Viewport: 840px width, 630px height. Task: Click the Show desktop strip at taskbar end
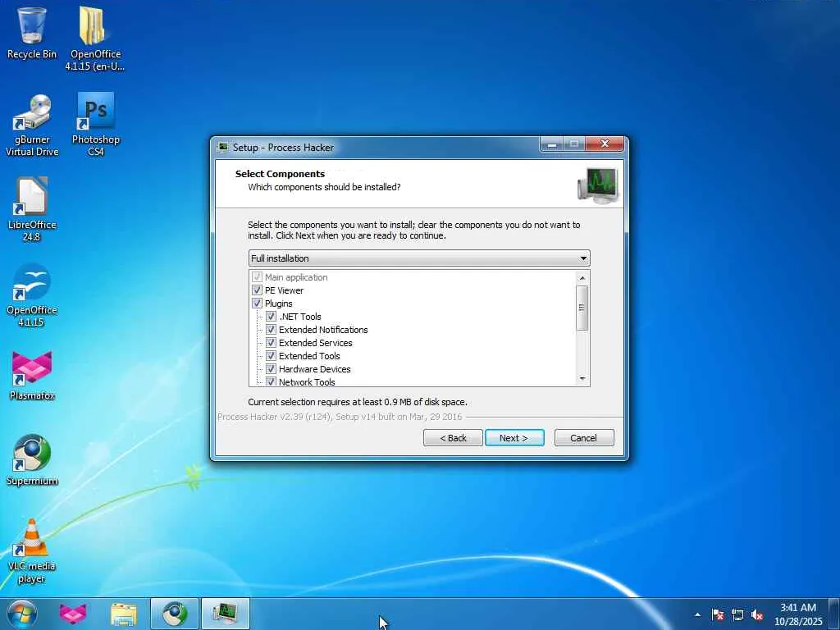(x=834, y=614)
